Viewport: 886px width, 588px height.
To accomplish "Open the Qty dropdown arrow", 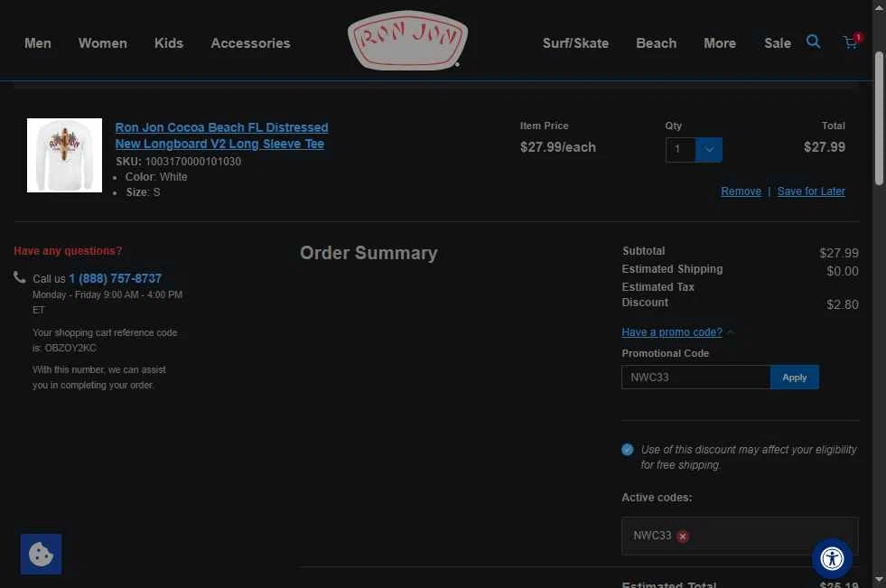I will click(x=709, y=150).
